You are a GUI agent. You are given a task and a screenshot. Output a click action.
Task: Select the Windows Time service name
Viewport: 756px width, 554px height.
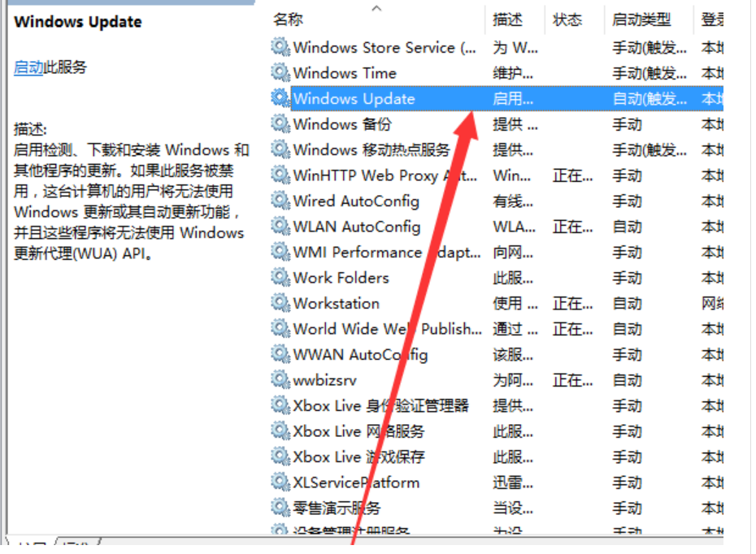[x=345, y=73]
